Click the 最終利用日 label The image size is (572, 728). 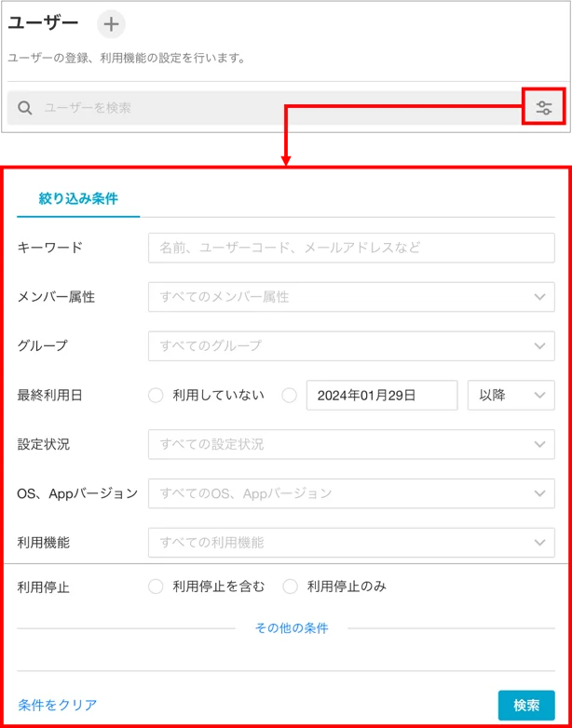(50, 396)
